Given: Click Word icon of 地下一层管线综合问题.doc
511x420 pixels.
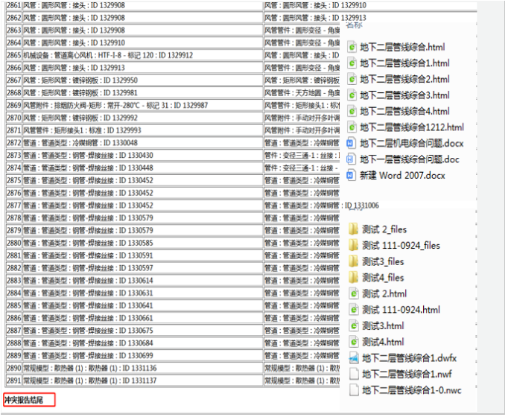Looking at the screenshot, I should (x=350, y=159).
